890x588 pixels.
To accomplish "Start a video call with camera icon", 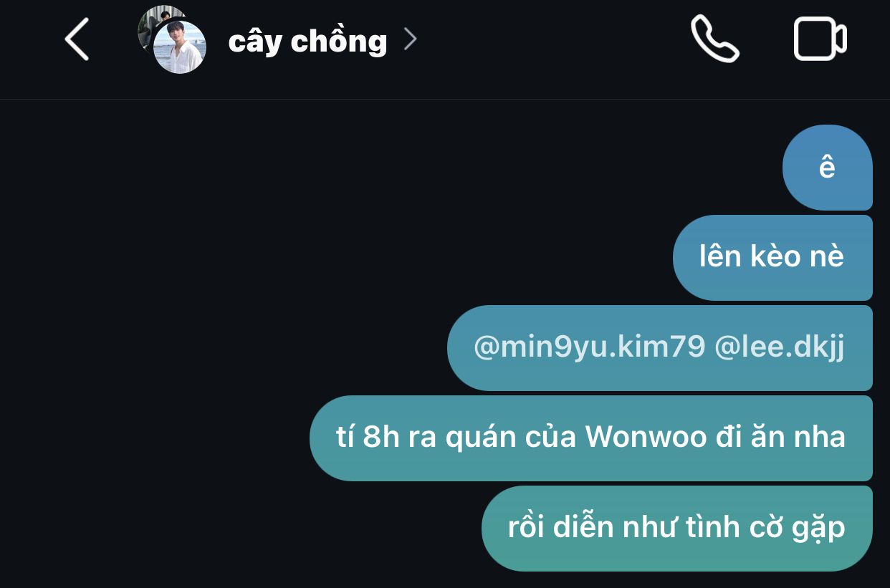I will (x=820, y=39).
